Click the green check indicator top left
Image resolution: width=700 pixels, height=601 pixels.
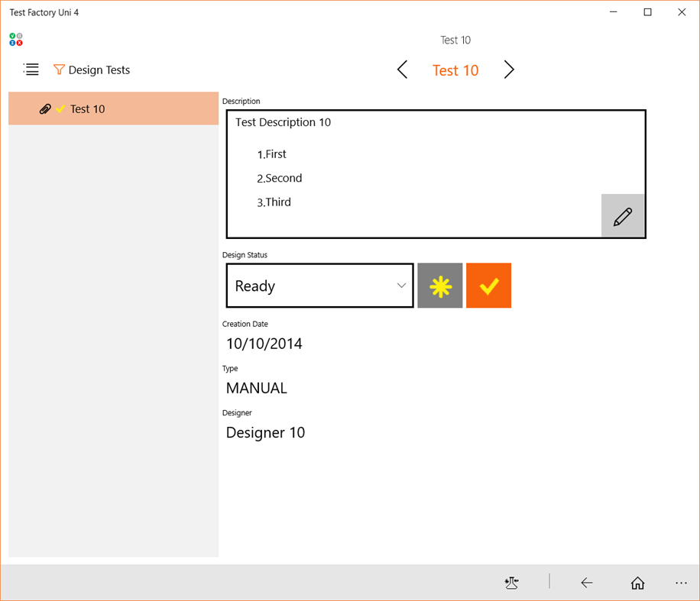(12, 35)
